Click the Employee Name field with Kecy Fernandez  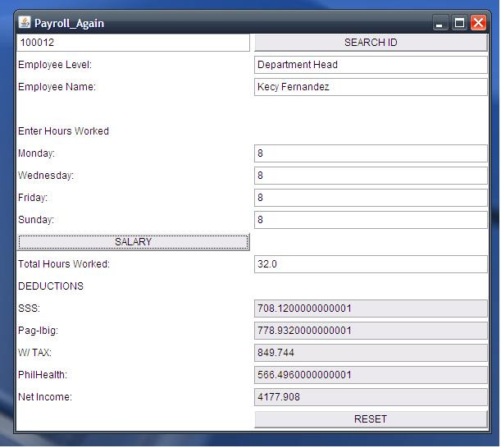pyautogui.click(x=371, y=87)
